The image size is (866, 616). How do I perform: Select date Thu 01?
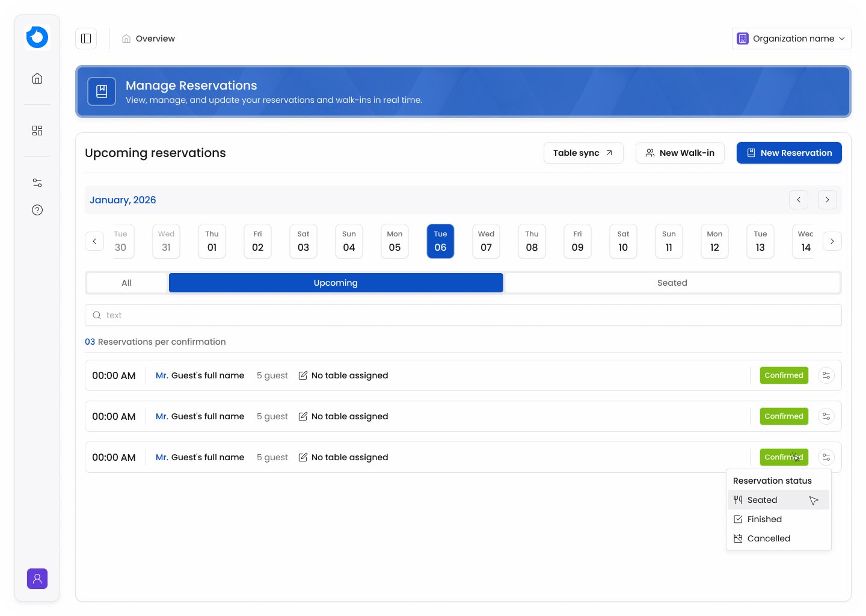[x=212, y=241]
